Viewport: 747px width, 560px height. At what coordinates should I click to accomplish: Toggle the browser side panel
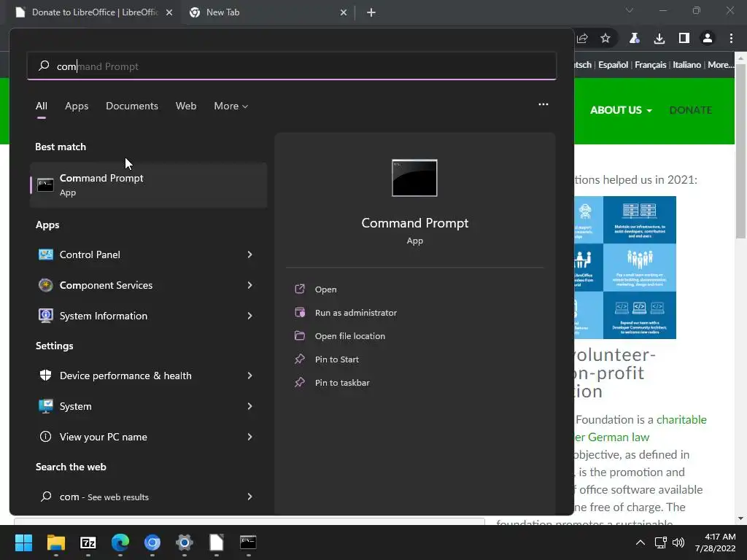[x=684, y=38]
